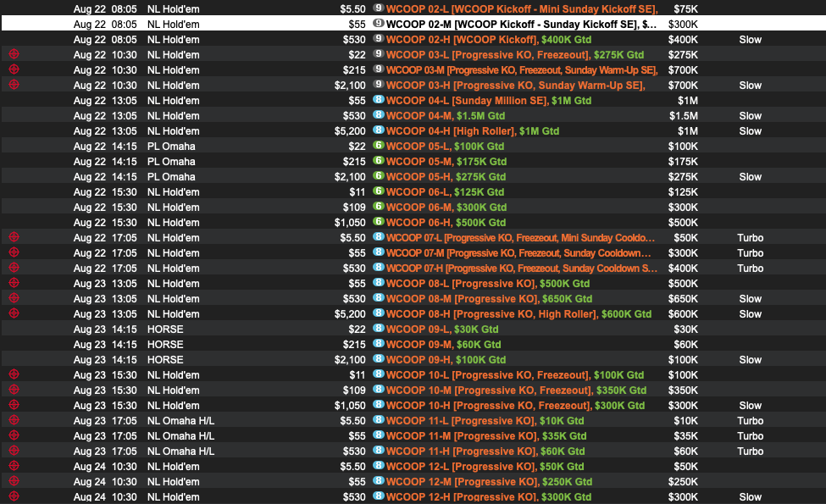Click the knockout target icon for WCOOP 07-H
The image size is (826, 504).
point(14,268)
